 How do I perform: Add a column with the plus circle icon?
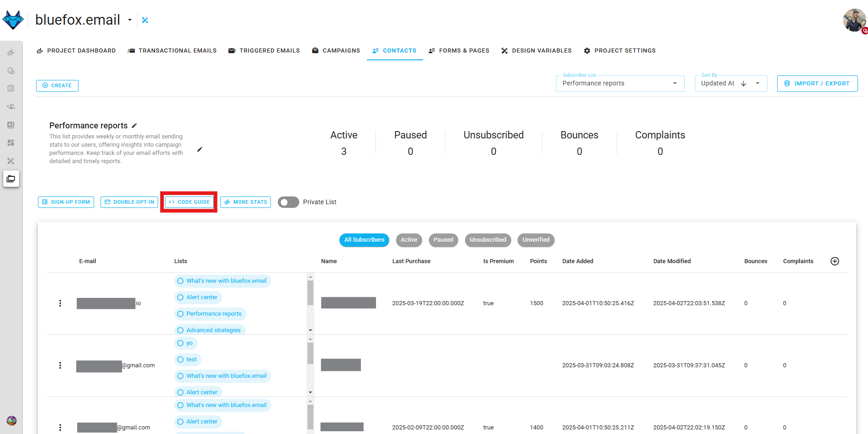835,261
